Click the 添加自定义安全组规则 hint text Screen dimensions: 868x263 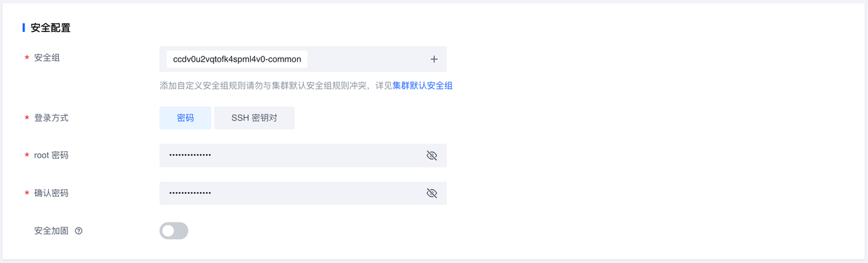276,85
